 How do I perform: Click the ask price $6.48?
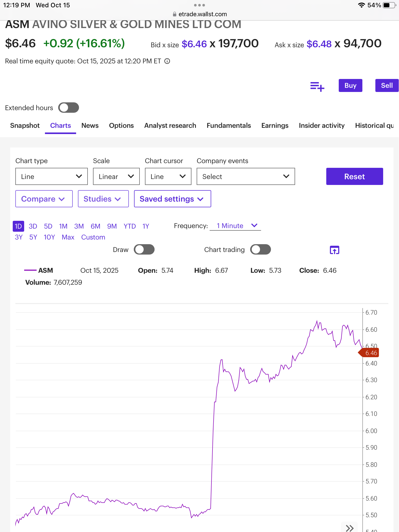coord(319,44)
